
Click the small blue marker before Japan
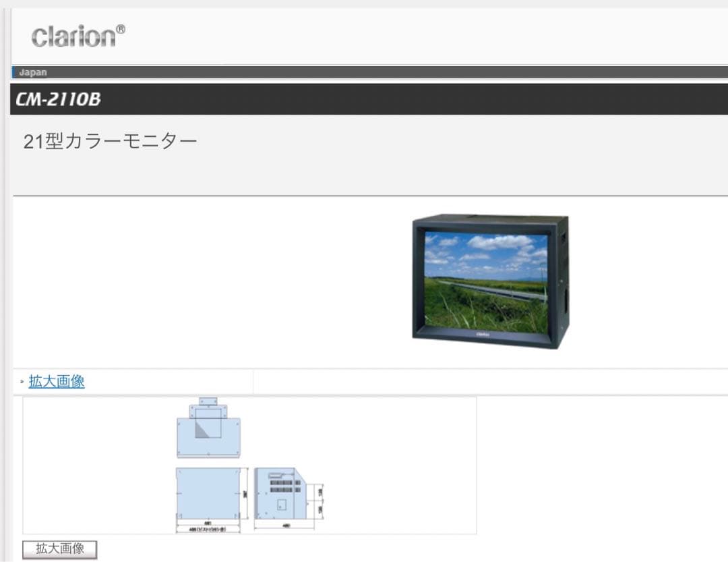click(13, 73)
